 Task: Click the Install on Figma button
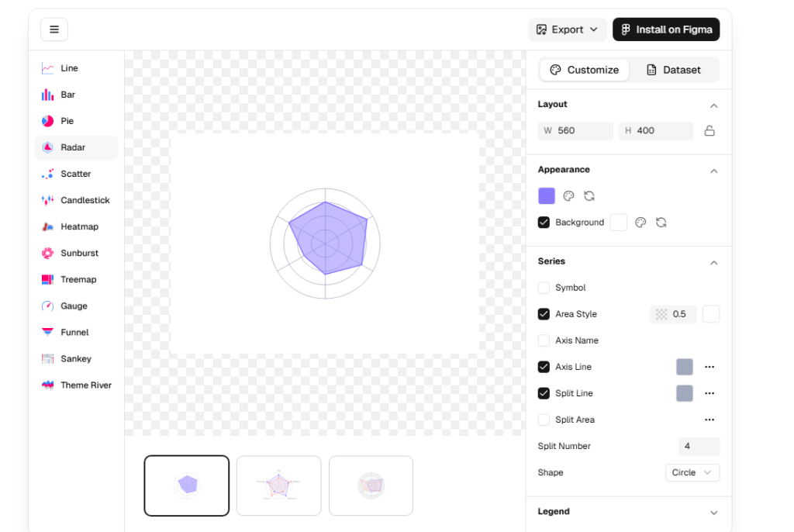pyautogui.click(x=666, y=29)
